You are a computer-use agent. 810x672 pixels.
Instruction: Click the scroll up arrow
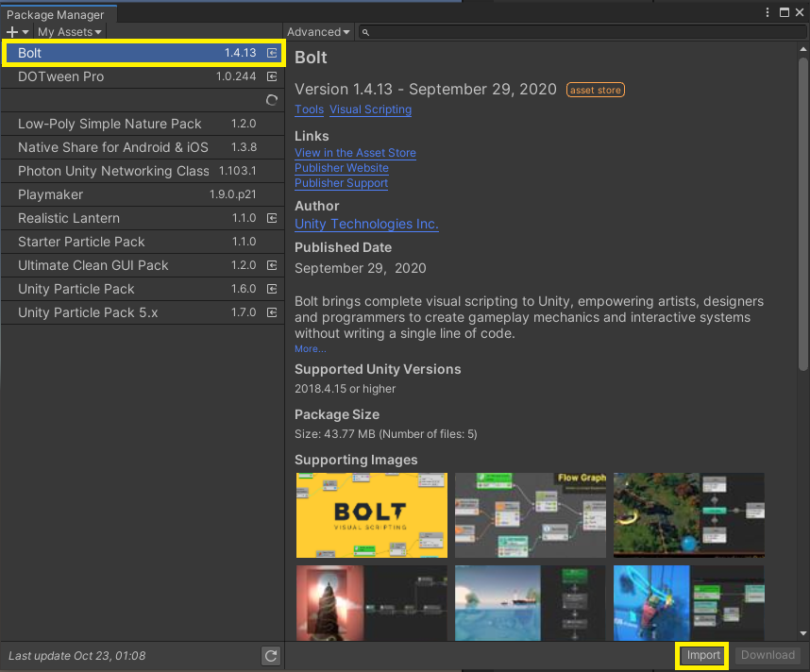click(802, 49)
